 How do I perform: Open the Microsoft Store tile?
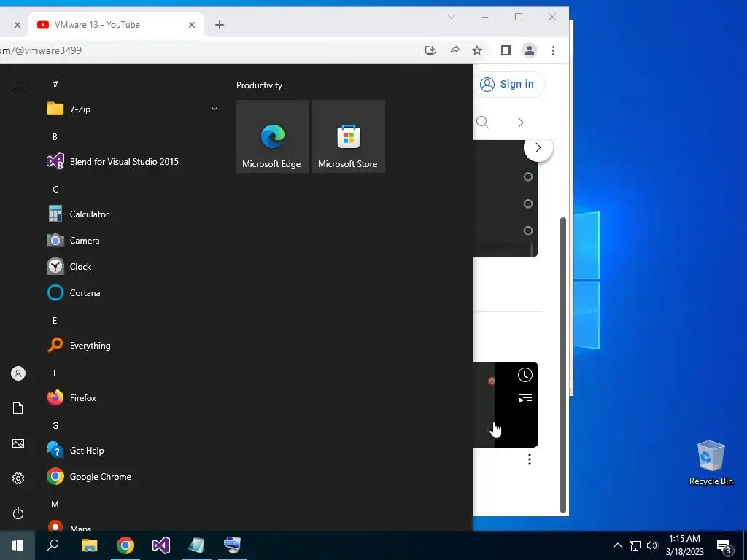[x=348, y=136]
